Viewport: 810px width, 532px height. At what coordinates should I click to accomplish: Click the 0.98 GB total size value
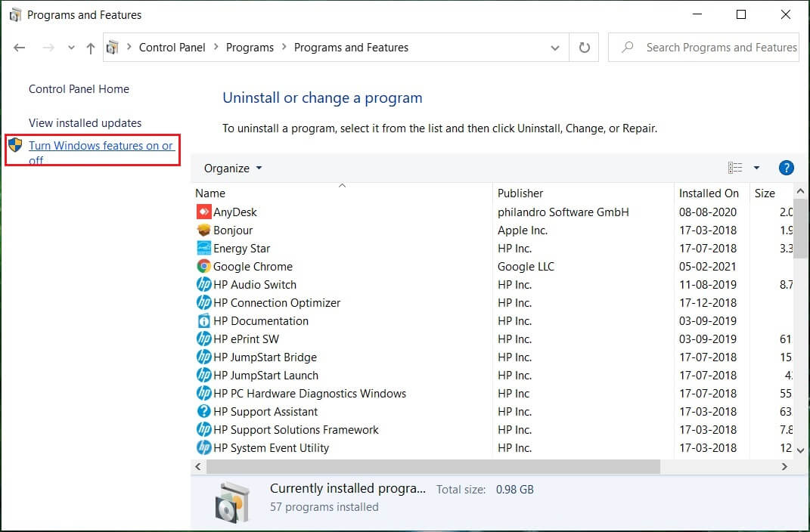[x=514, y=490]
